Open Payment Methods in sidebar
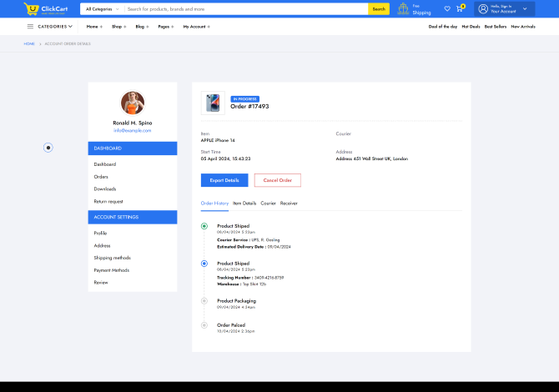The width and height of the screenshot is (559, 392). (112, 270)
